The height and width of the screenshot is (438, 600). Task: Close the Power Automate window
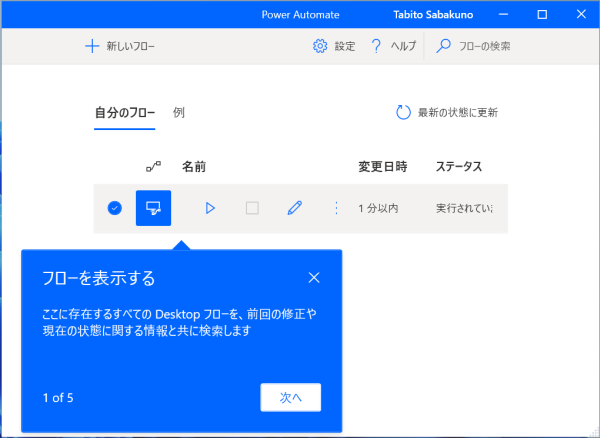[581, 15]
